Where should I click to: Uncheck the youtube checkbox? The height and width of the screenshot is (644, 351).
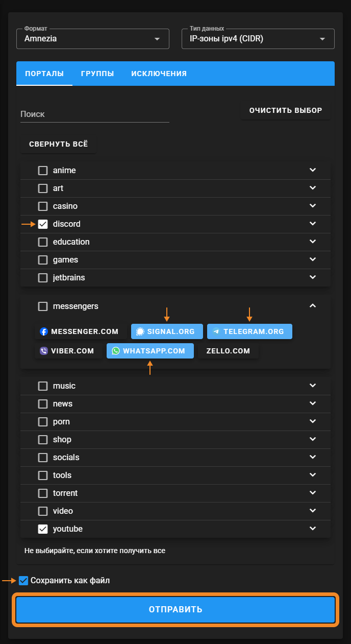coord(43,529)
